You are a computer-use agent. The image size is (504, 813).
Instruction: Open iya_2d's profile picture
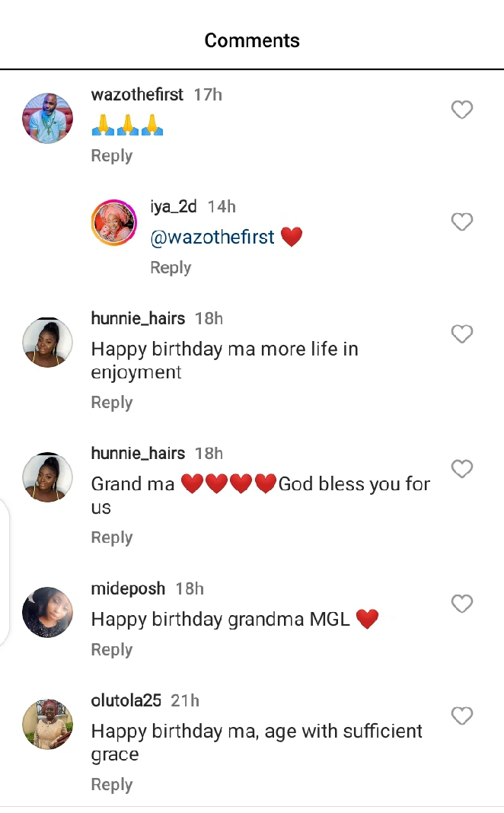pos(114,222)
